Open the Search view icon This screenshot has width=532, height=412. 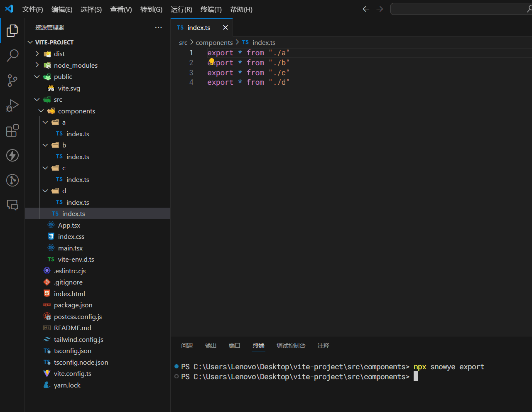tap(12, 55)
